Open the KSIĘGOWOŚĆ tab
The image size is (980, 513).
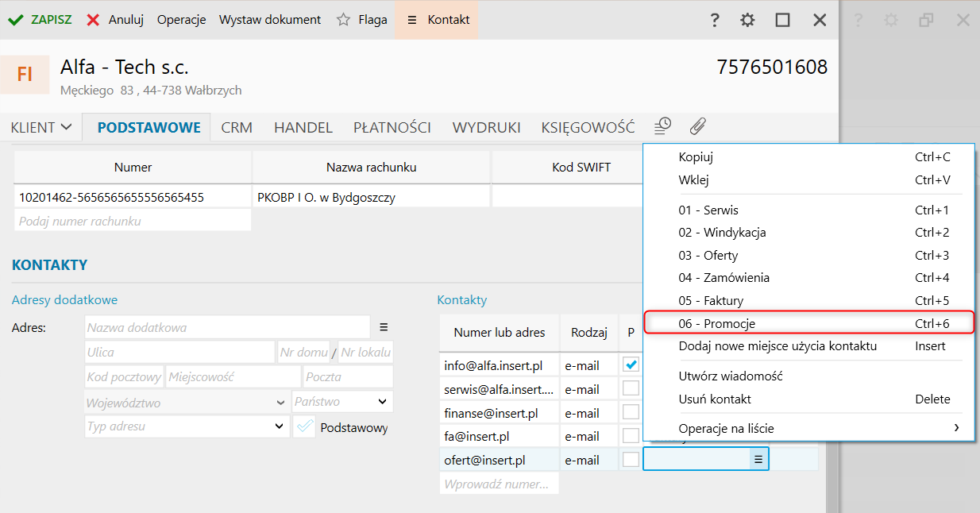pos(588,127)
